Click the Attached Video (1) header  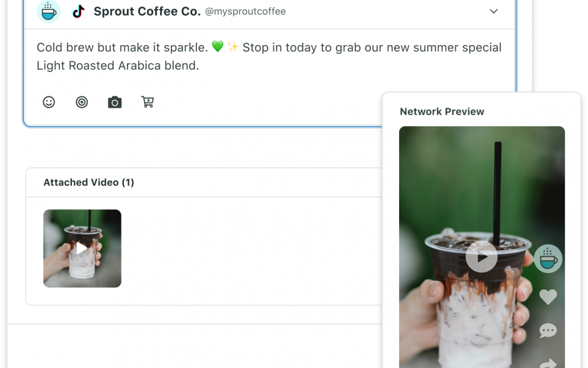point(89,183)
